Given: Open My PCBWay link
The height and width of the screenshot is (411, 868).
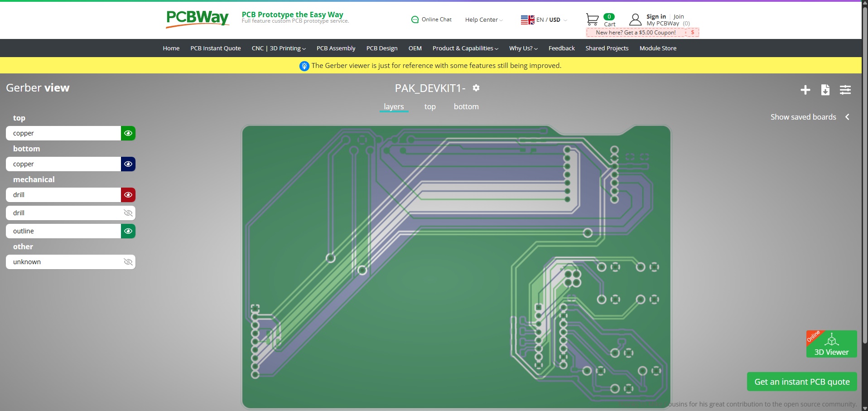Looking at the screenshot, I should [x=663, y=24].
